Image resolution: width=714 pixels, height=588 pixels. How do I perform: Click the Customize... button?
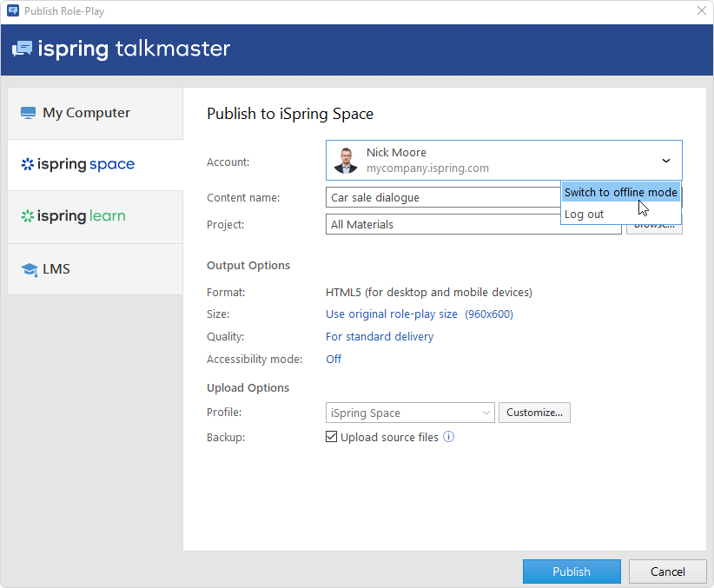(x=534, y=413)
